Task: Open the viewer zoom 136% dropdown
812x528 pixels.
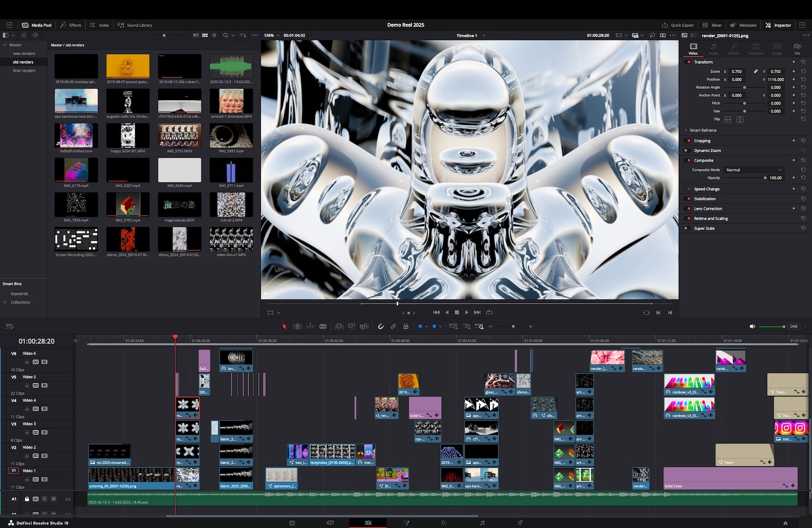Action: (272, 35)
